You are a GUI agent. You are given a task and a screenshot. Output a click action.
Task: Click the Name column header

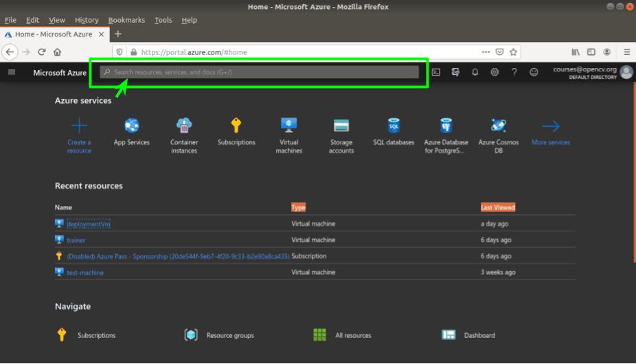point(63,207)
